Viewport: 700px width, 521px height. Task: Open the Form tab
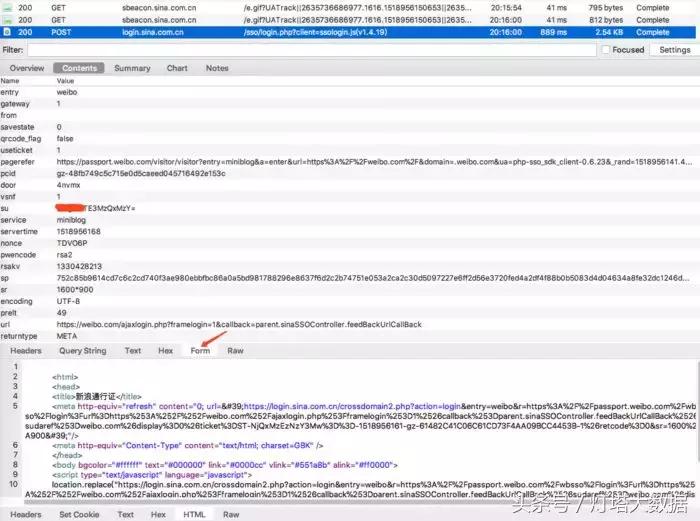(x=200, y=350)
